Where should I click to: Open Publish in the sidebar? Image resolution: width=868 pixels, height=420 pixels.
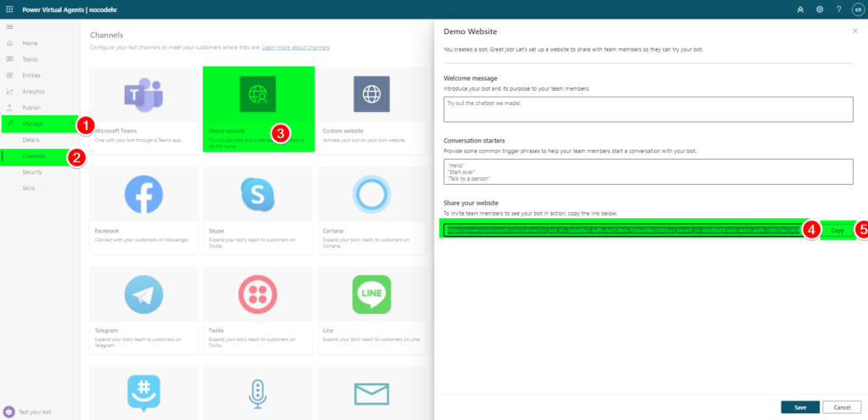tap(31, 108)
